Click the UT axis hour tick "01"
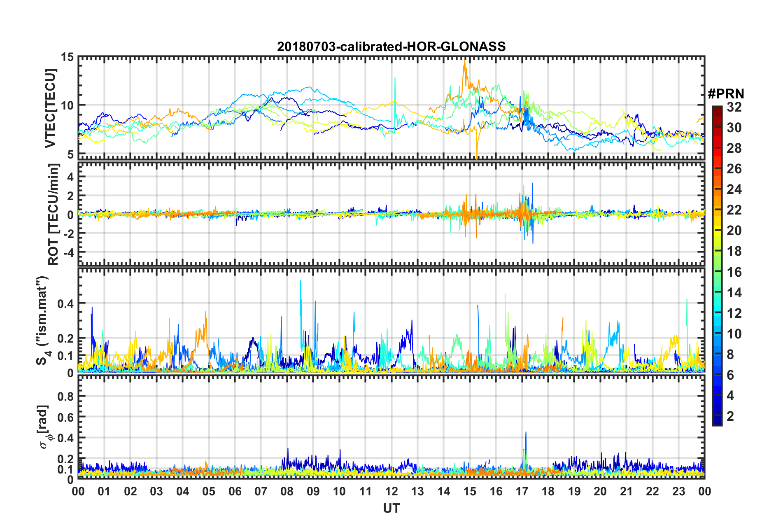 (x=104, y=491)
